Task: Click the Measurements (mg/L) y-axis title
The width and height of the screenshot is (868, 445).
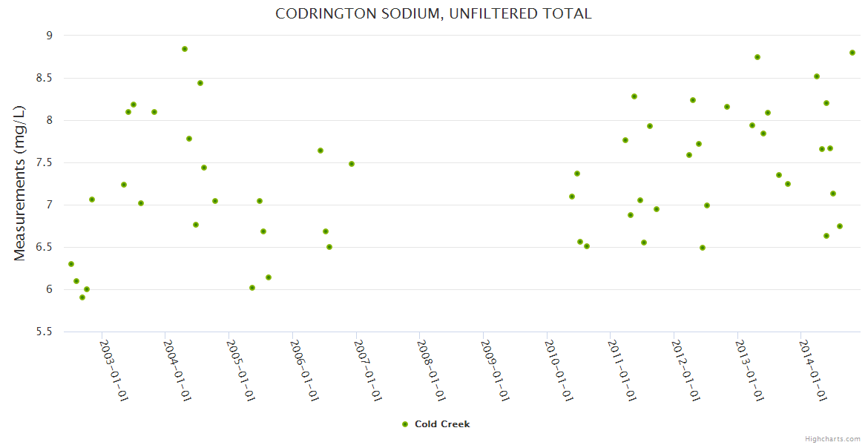Action: click(20, 183)
